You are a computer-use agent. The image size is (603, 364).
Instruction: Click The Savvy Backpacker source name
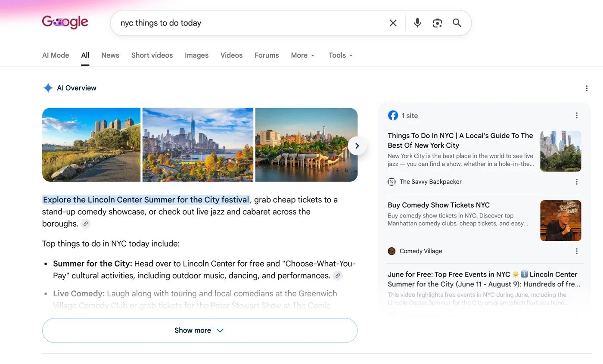click(430, 182)
